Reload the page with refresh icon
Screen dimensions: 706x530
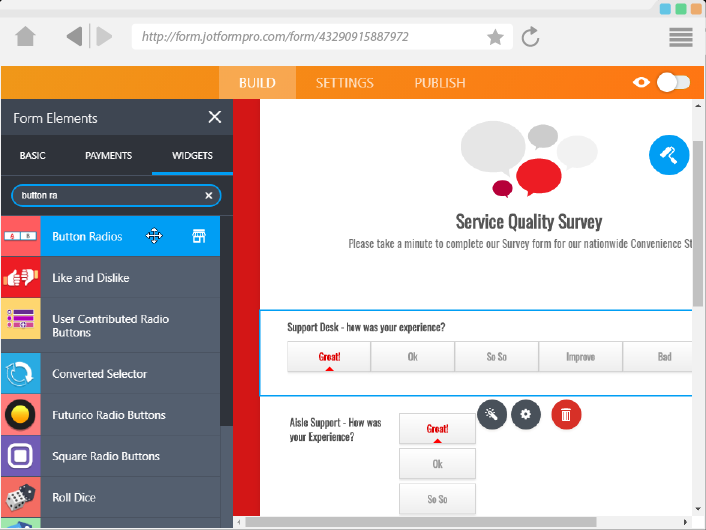pos(531,37)
